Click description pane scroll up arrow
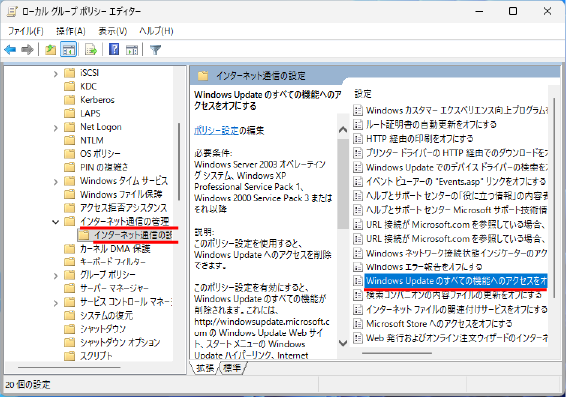Screen dimensions: 566x398 point(343,130)
